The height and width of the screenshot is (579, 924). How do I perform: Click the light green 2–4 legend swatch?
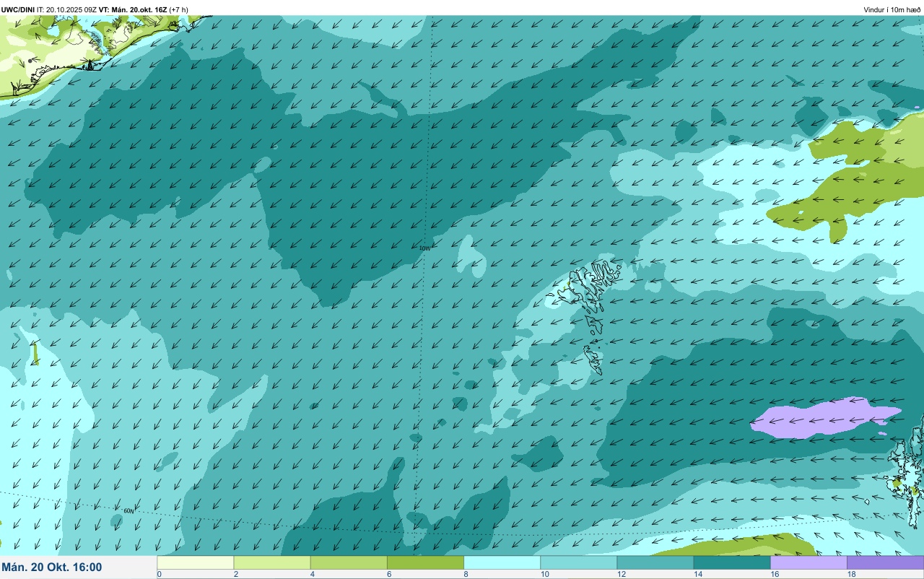(x=272, y=562)
